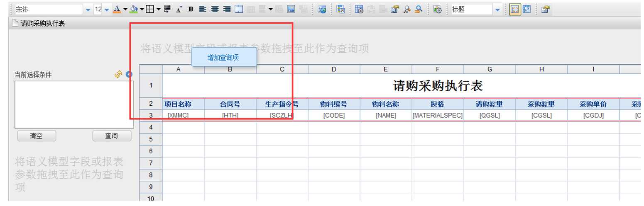Image resolution: width=644 pixels, height=206 pixels.
Task: Click the insert image icon
Action: 291,9
